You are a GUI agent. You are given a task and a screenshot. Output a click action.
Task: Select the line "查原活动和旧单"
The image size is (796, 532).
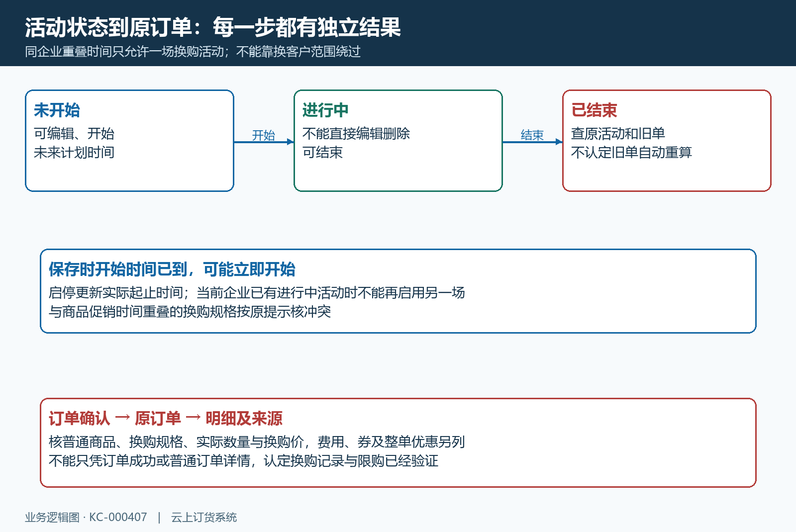[618, 133]
